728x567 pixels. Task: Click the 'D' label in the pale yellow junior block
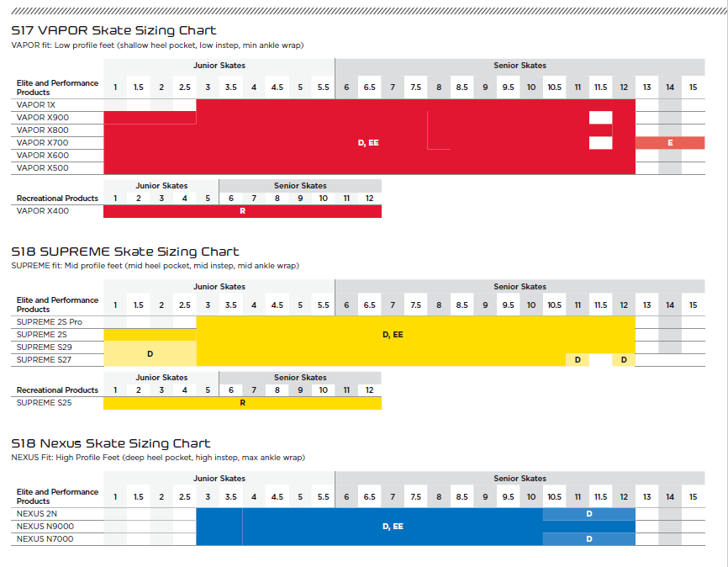click(150, 353)
